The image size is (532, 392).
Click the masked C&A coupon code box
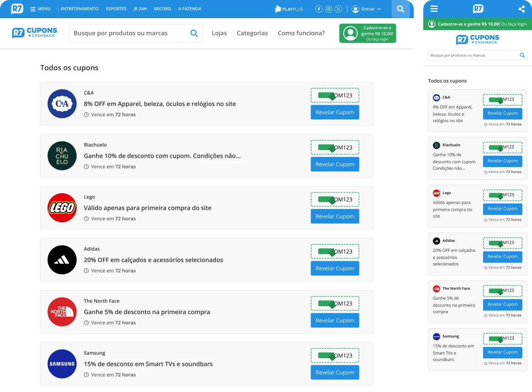pyautogui.click(x=335, y=95)
